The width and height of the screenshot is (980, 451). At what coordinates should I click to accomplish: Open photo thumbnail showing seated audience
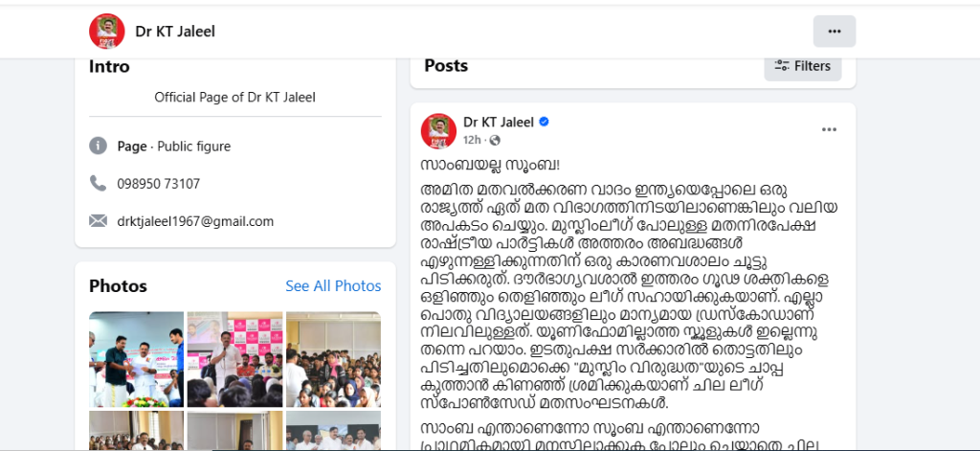(333, 359)
